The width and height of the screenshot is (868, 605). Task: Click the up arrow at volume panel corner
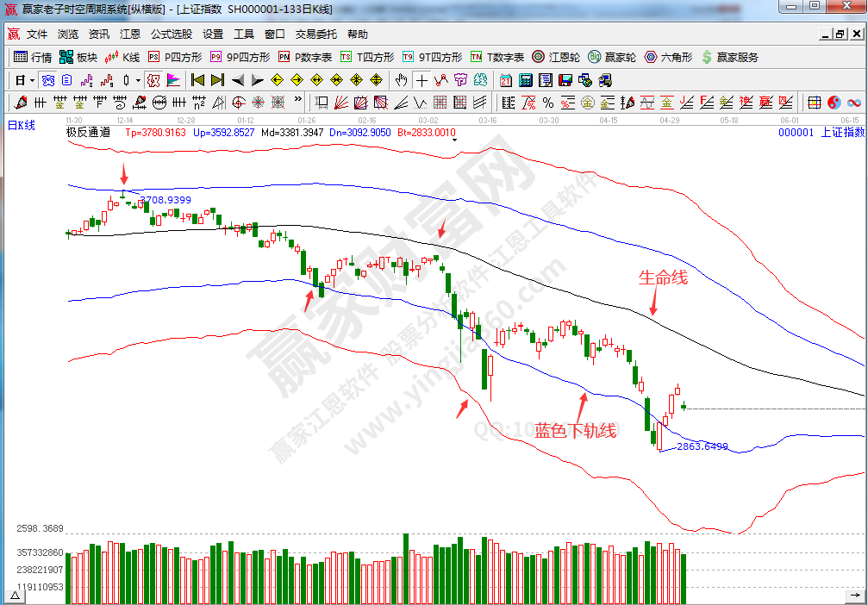click(16, 596)
